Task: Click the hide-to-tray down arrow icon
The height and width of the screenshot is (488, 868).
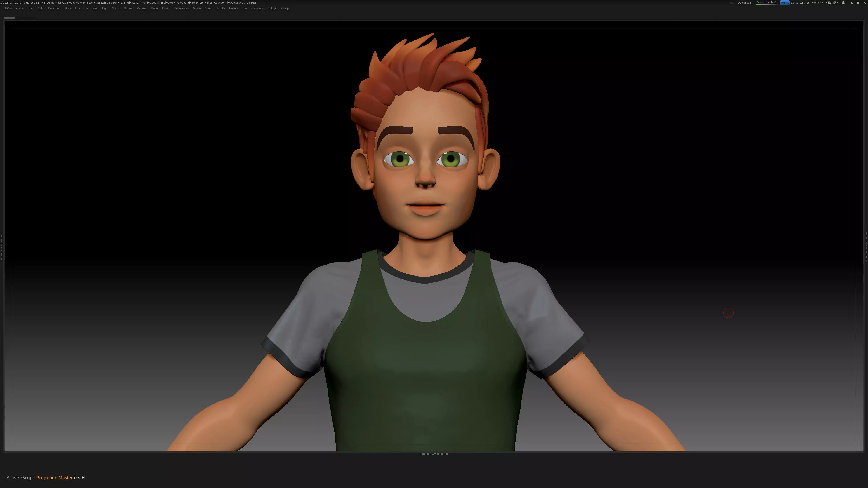Action: 851,3
